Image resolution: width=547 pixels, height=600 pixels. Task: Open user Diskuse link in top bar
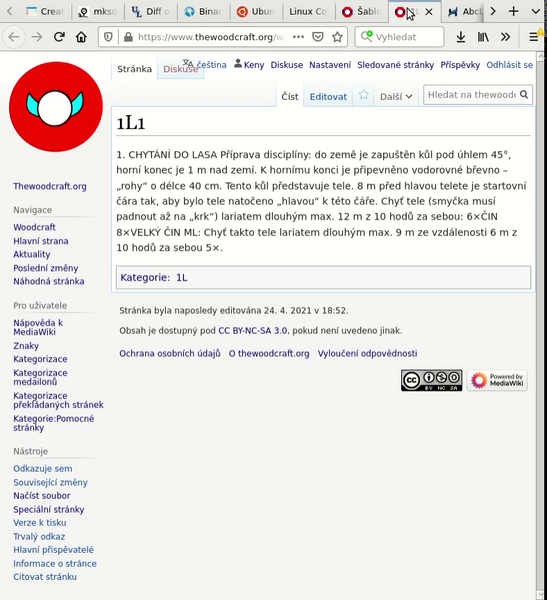click(287, 65)
